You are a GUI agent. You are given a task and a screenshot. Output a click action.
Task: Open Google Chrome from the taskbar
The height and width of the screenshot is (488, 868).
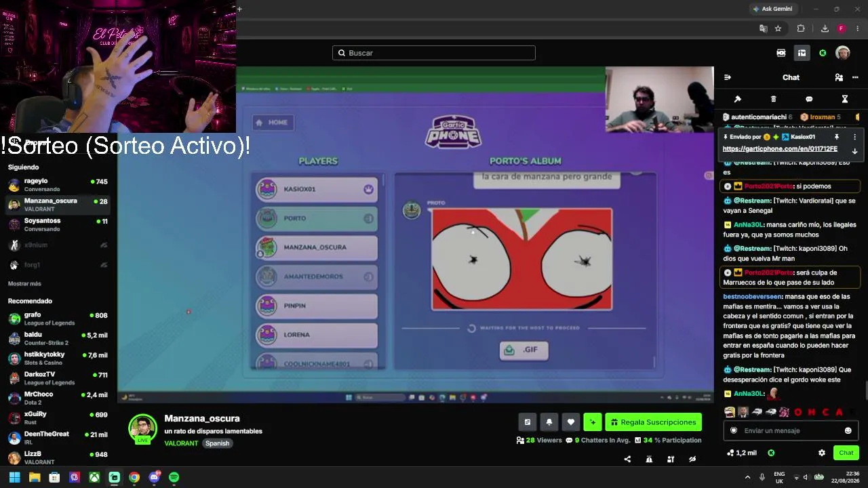[134, 477]
